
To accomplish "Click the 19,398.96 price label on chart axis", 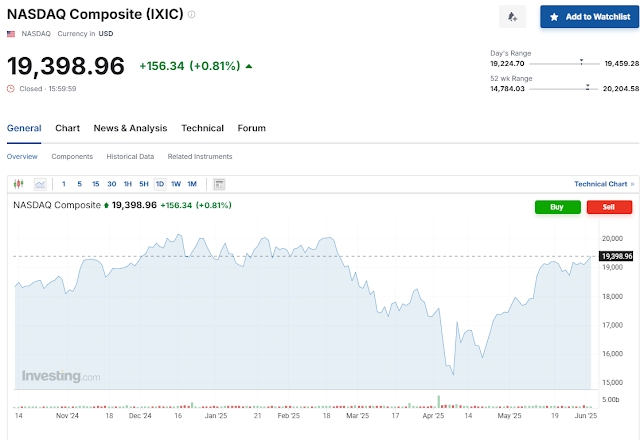I will click(x=617, y=256).
